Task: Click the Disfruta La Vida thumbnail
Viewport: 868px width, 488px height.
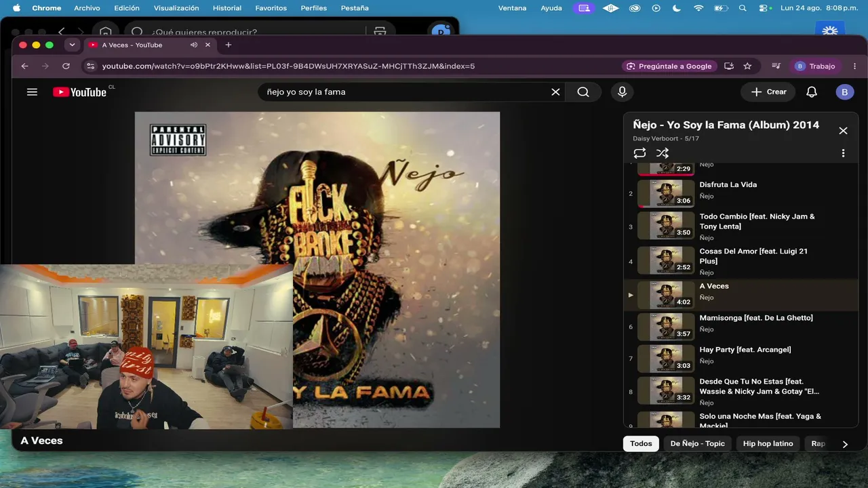Action: point(666,193)
